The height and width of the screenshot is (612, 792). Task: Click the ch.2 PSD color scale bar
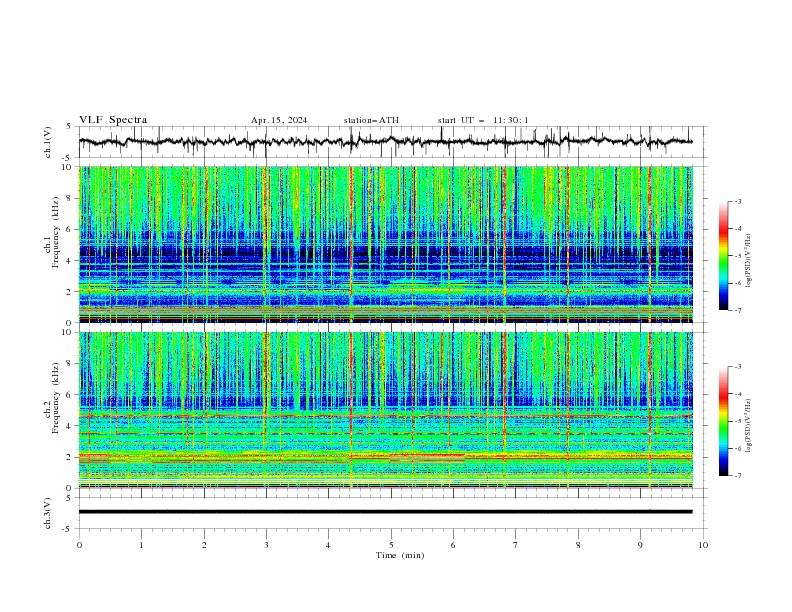pyautogui.click(x=723, y=421)
